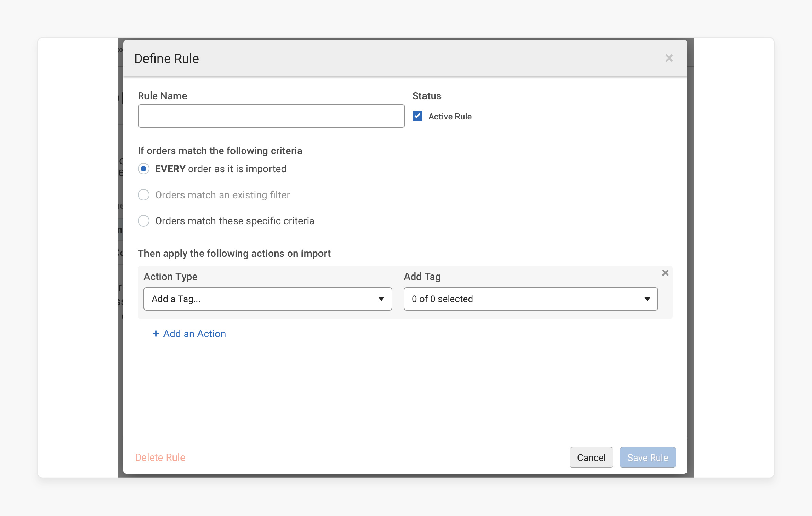The width and height of the screenshot is (812, 516).
Task: Cancel the rule dialog
Action: pyautogui.click(x=591, y=457)
